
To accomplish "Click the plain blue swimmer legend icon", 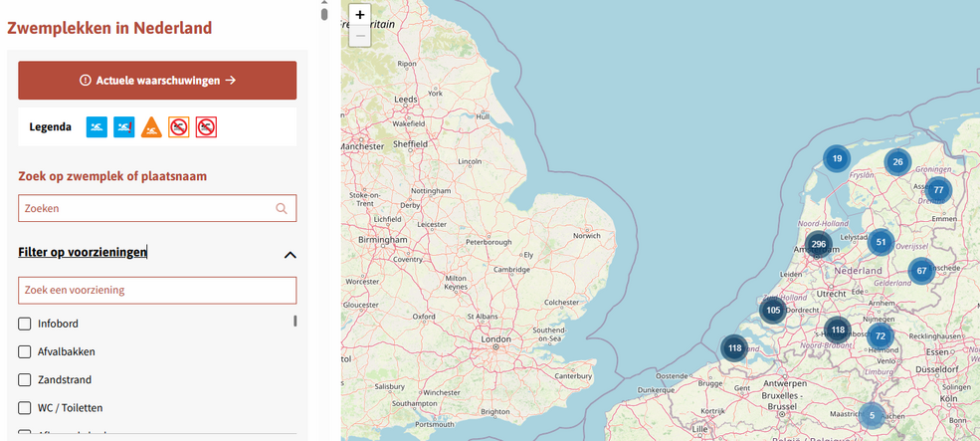I will [x=97, y=127].
